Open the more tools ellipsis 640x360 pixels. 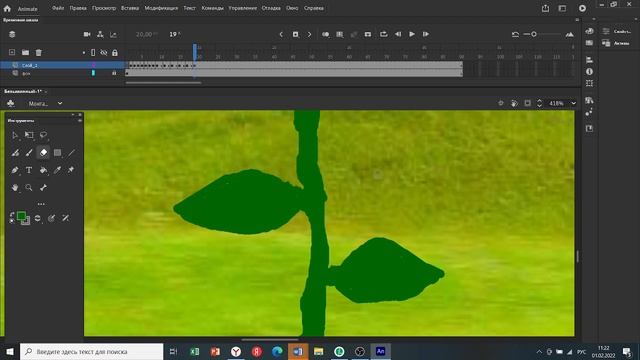pos(41,204)
